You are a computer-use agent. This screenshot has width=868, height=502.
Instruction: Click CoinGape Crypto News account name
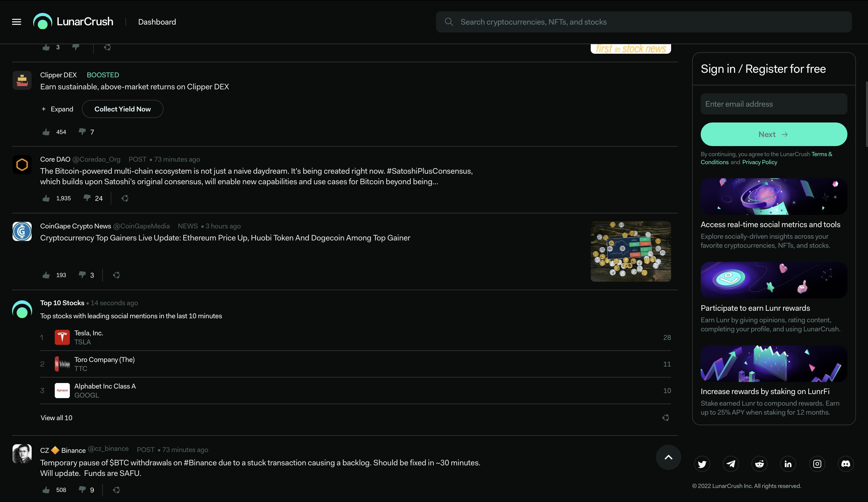[x=75, y=226]
